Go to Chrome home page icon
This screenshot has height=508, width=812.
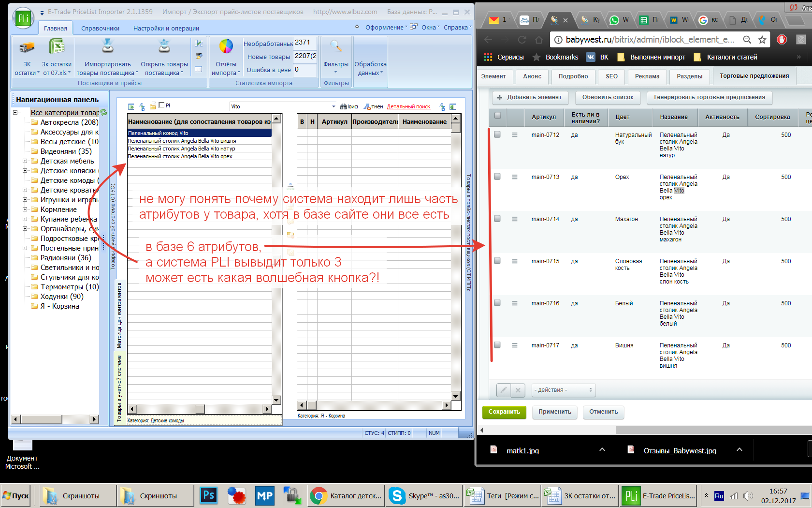pos(539,40)
